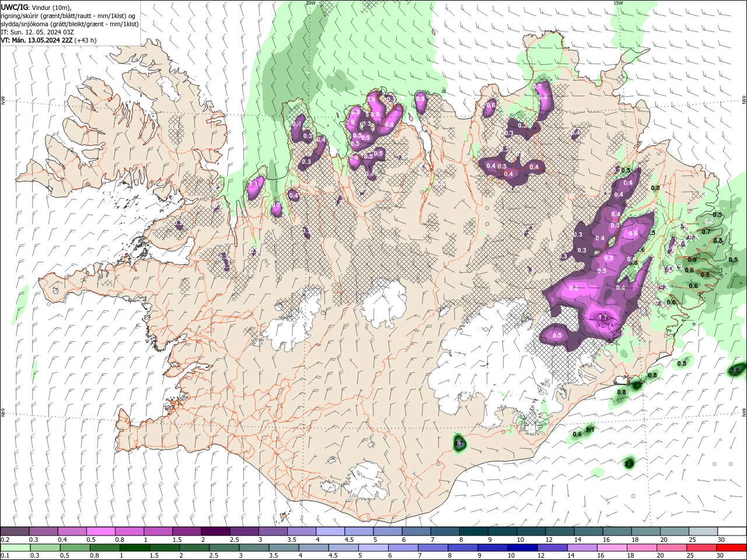
Task: Click the bright pink 0.5–0.8 snow legend swatch
Action: pos(101,531)
